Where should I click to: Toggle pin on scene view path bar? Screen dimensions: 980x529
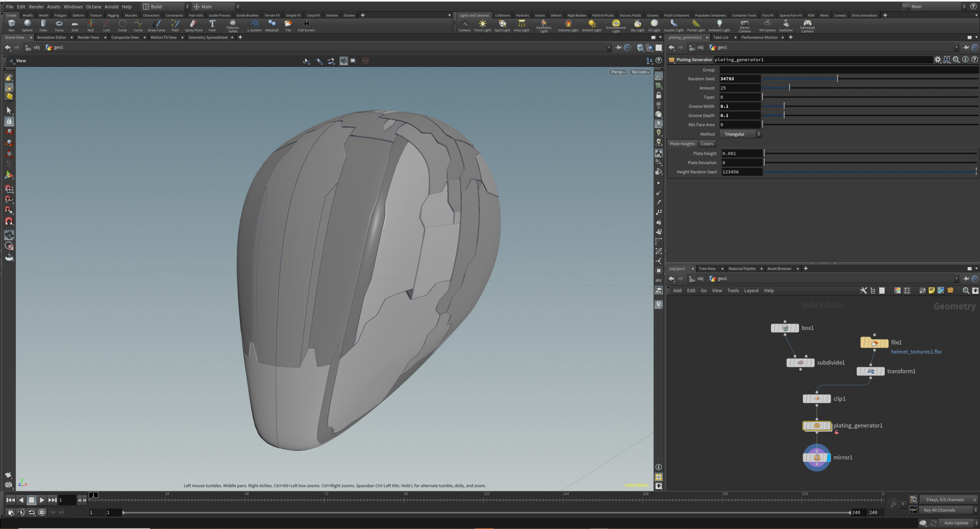[618, 47]
